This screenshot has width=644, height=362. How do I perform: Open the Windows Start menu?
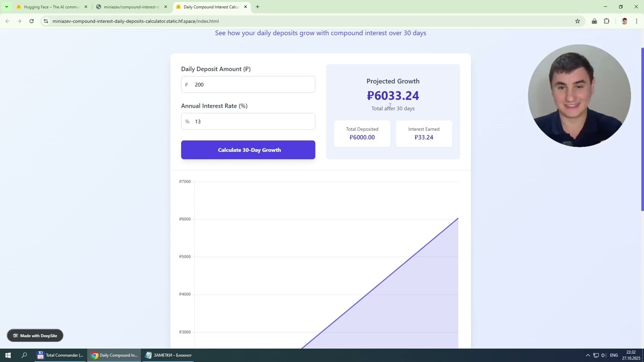point(8,355)
